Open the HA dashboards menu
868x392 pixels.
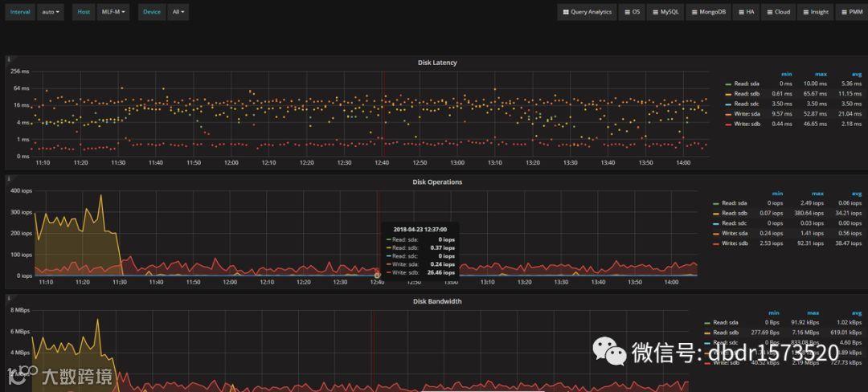[x=746, y=11]
